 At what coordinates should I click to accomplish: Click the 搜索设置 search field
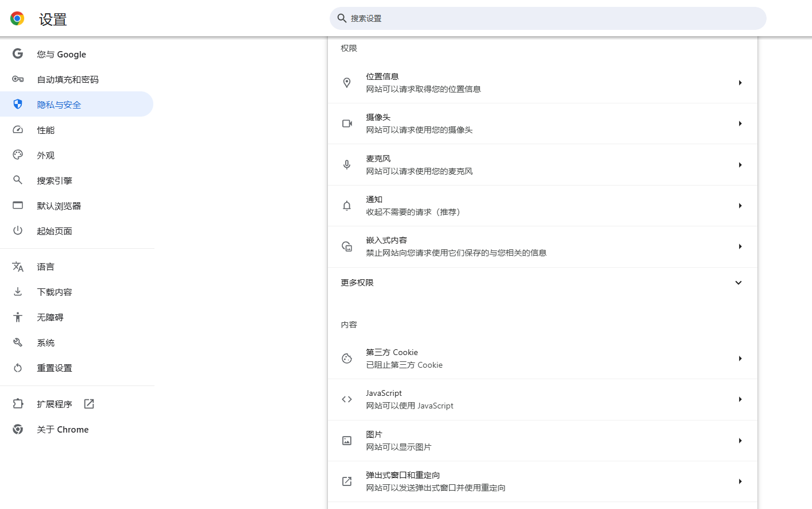(x=548, y=18)
